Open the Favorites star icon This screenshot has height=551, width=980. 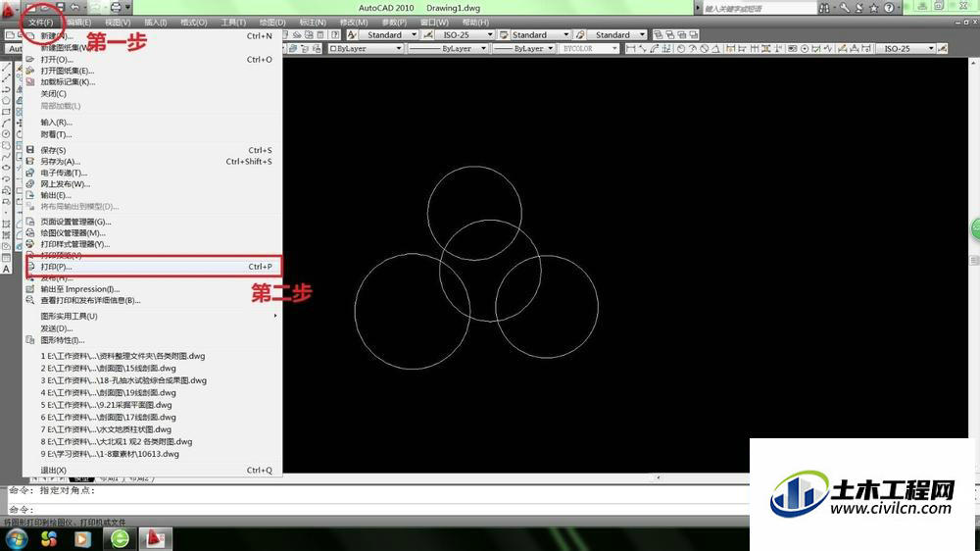(x=874, y=8)
